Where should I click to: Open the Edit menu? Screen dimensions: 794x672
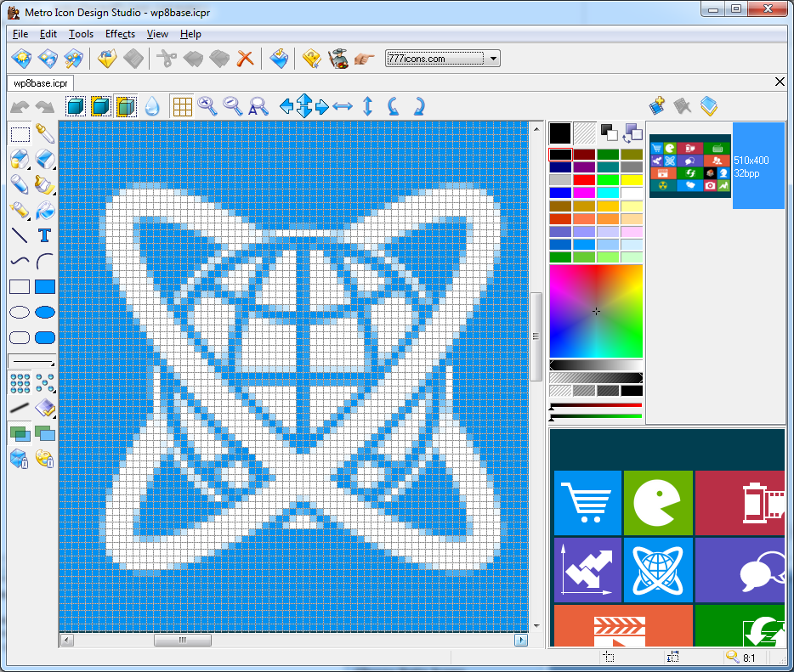(48, 34)
